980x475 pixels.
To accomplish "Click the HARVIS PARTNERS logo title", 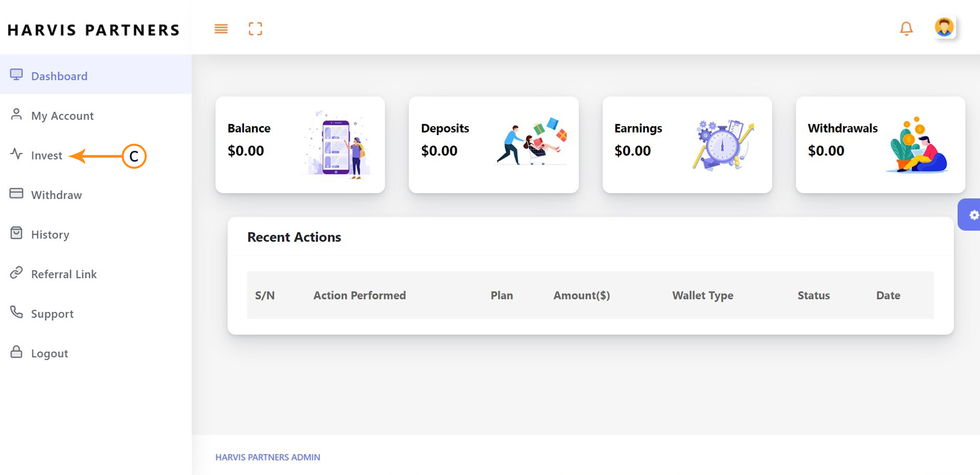I will coord(94,30).
